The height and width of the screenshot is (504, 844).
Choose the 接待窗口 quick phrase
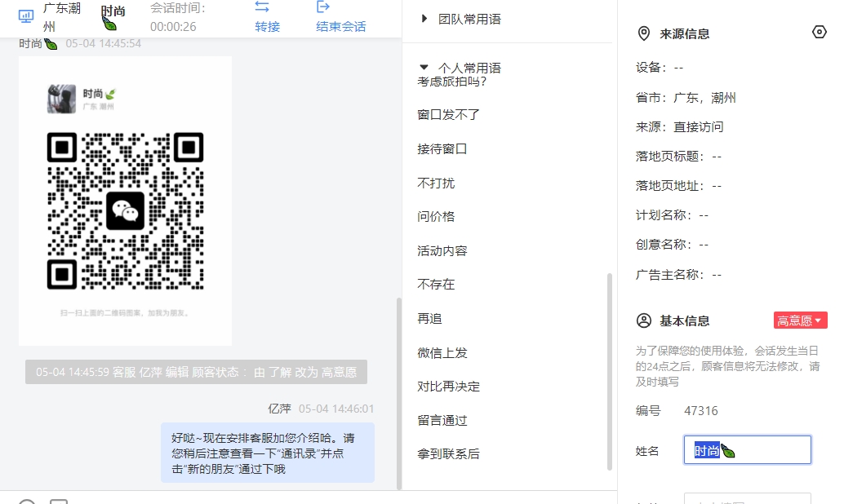442,149
